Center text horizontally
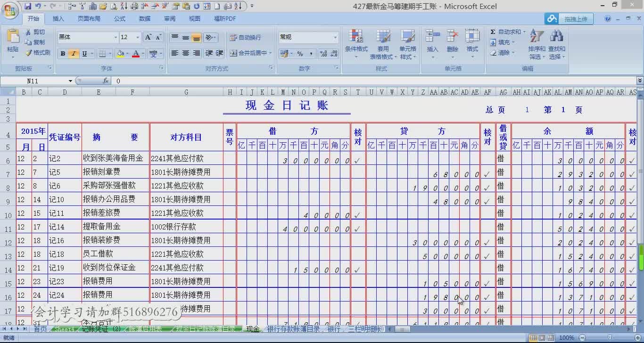This screenshot has height=343, width=644. pyautogui.click(x=186, y=53)
